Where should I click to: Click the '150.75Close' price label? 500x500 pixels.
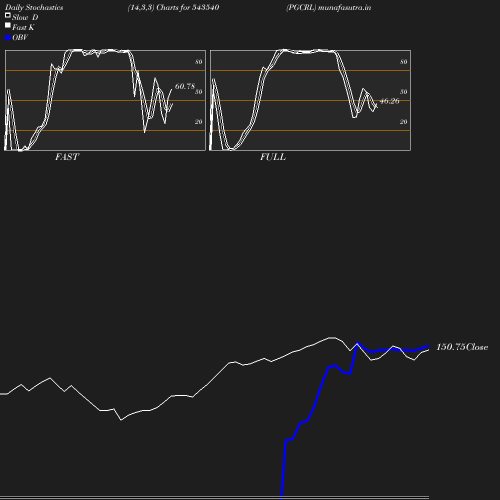462,347
